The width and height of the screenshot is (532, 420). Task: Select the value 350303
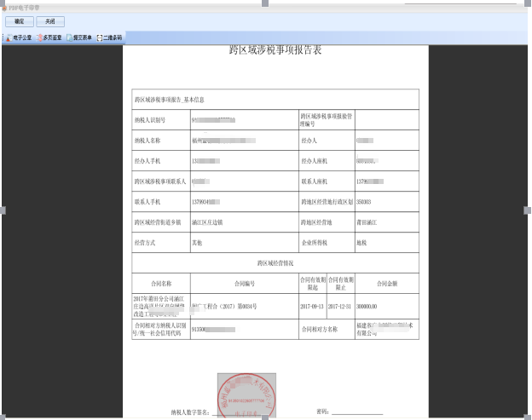364,202
